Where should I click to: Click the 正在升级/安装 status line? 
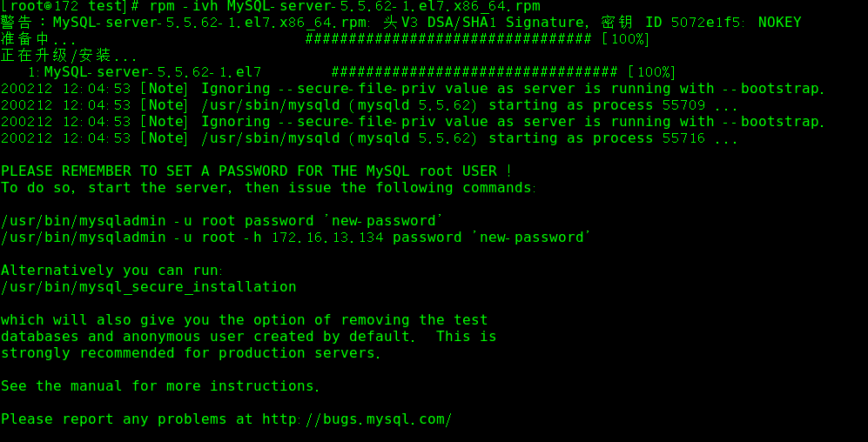coord(69,56)
